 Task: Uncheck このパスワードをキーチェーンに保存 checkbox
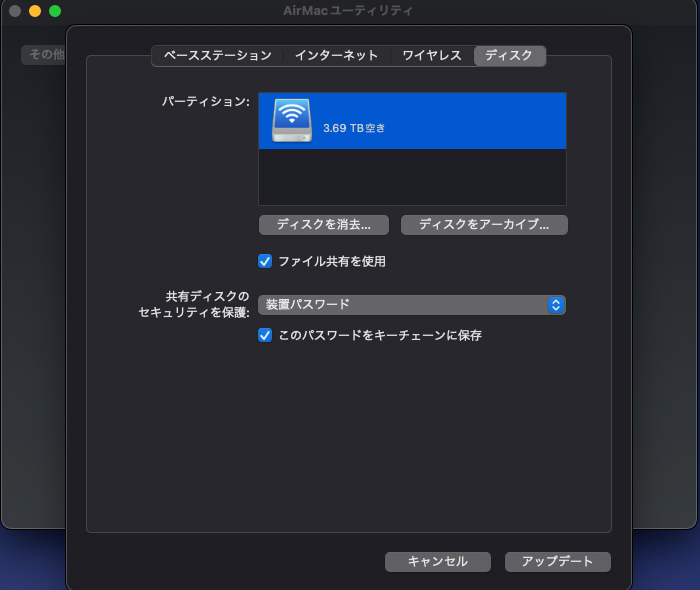coord(265,335)
